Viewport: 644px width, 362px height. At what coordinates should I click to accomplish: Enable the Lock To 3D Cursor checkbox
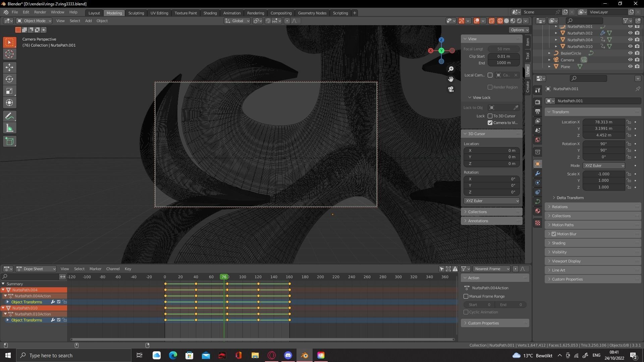click(490, 116)
